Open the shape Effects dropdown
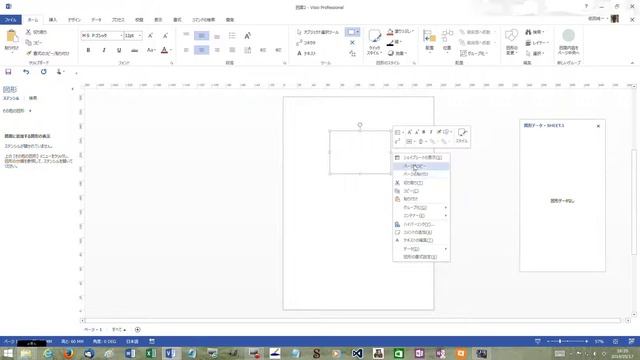The image size is (640, 360). [397, 53]
